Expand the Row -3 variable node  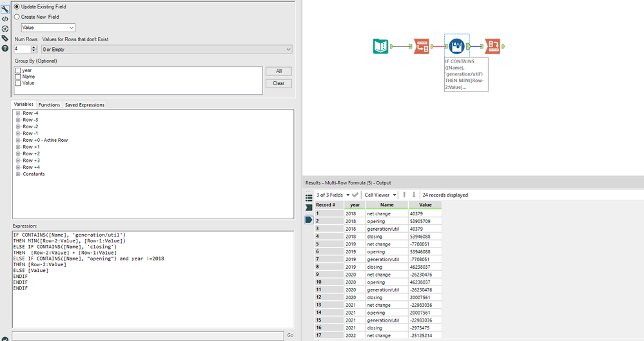coord(18,120)
